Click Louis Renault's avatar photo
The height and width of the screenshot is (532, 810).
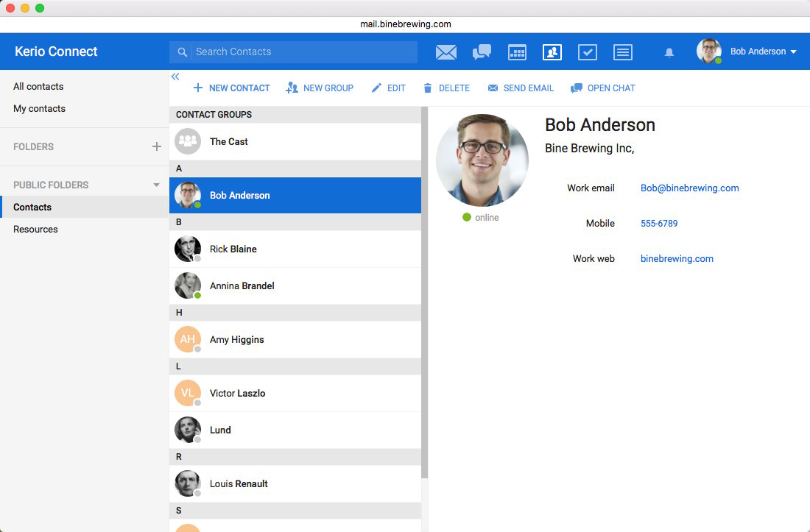(x=188, y=483)
